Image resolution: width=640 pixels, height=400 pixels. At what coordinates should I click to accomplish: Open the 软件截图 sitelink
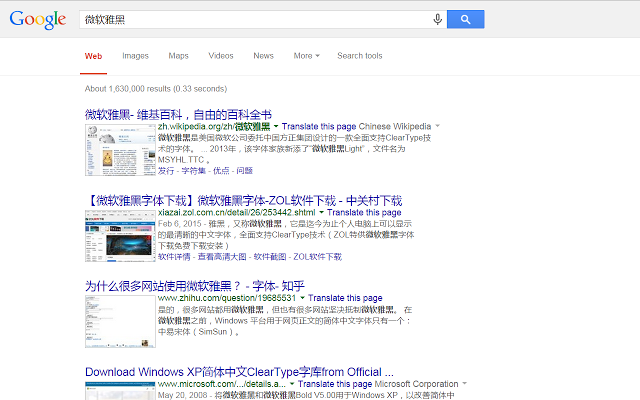[270, 257]
